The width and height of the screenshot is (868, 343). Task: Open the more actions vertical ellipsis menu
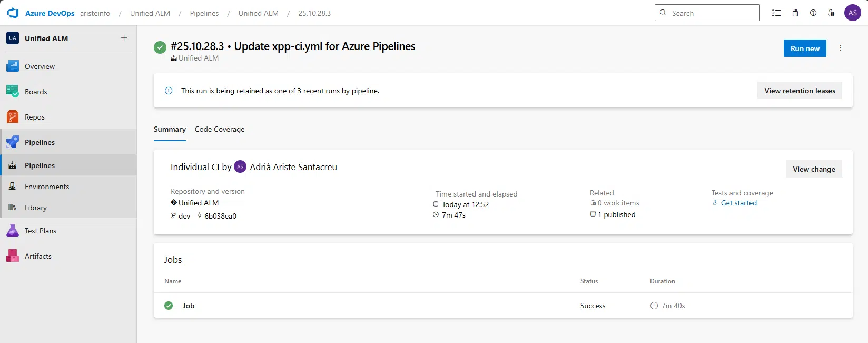click(841, 48)
